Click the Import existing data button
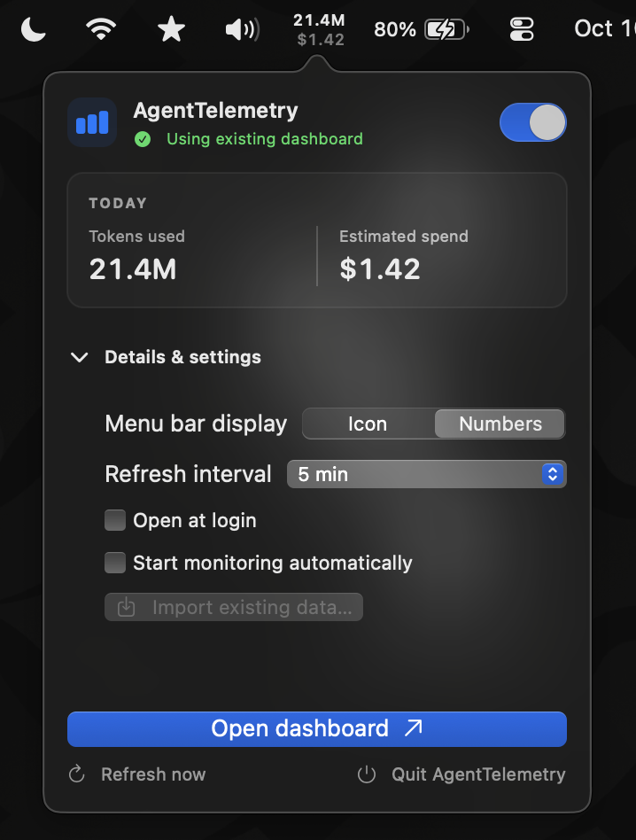The image size is (636, 840). 234,607
